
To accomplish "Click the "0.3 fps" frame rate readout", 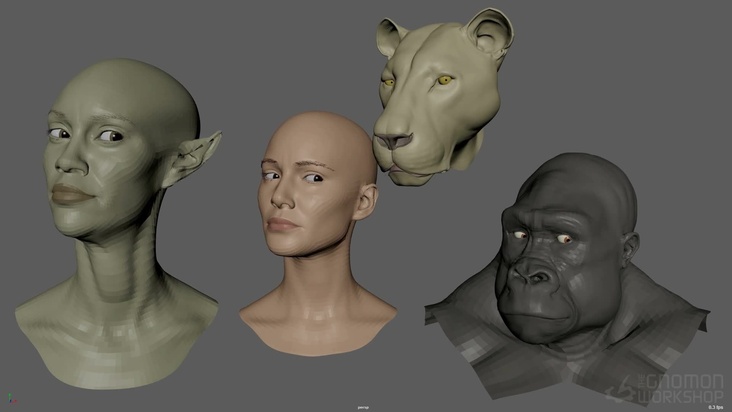I will 716,408.
